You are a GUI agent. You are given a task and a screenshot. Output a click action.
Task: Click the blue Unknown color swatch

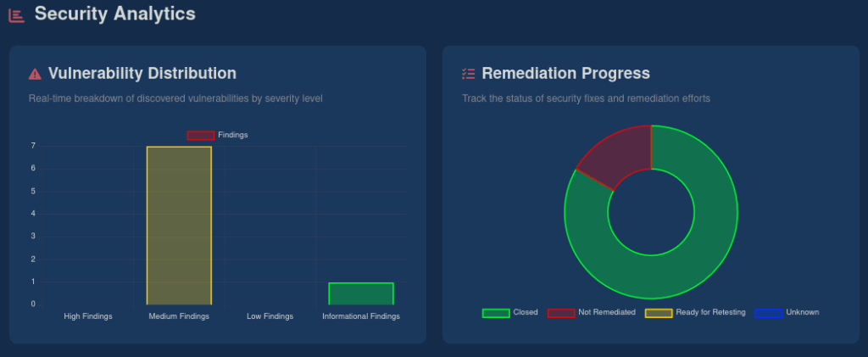pyautogui.click(x=768, y=313)
